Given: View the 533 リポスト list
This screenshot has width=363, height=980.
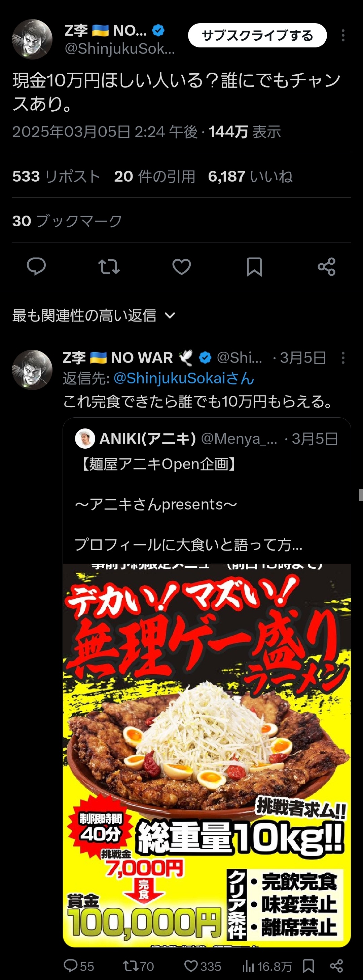Looking at the screenshot, I should pyautogui.click(x=56, y=177).
